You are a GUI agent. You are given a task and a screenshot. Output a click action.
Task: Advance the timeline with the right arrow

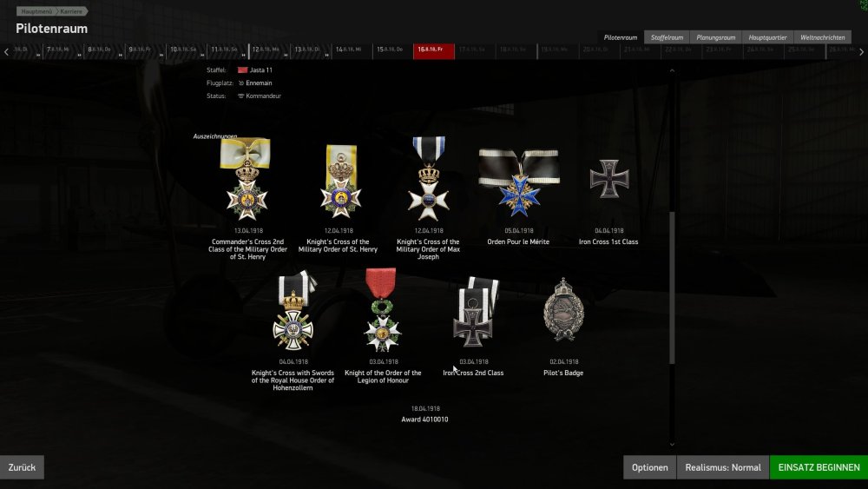(x=861, y=52)
